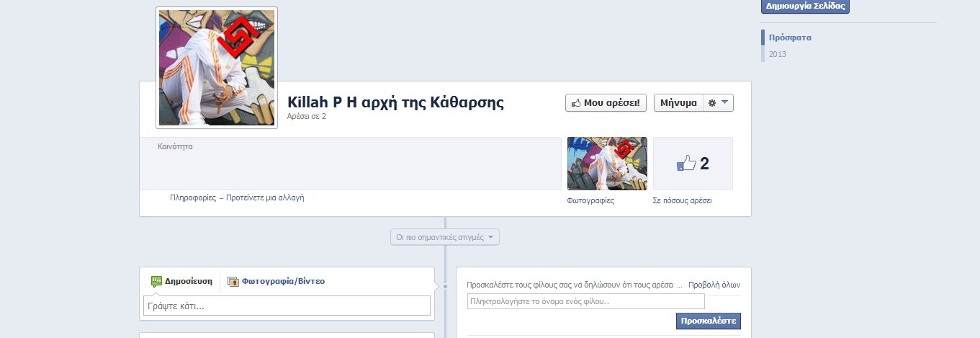Open the 'Μήνυμα' message button
Image resolution: width=980 pixels, height=338 pixels.
pos(678,103)
